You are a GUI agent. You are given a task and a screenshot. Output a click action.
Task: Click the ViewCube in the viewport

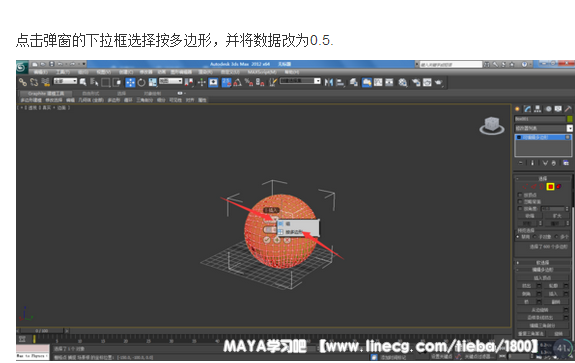point(492,125)
